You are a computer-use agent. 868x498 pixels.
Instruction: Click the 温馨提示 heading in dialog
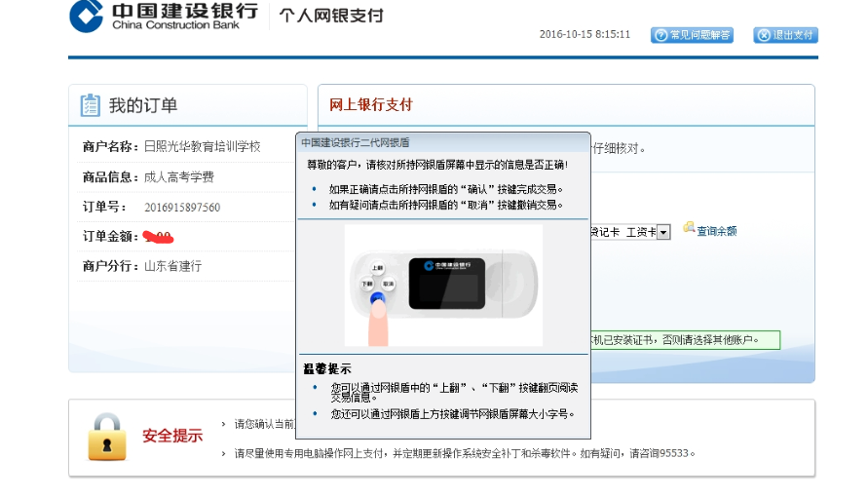[327, 369]
